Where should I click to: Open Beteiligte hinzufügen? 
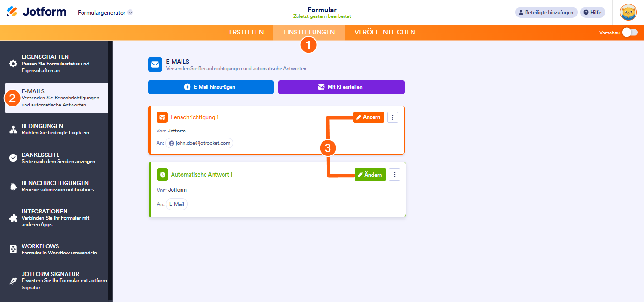(x=546, y=13)
